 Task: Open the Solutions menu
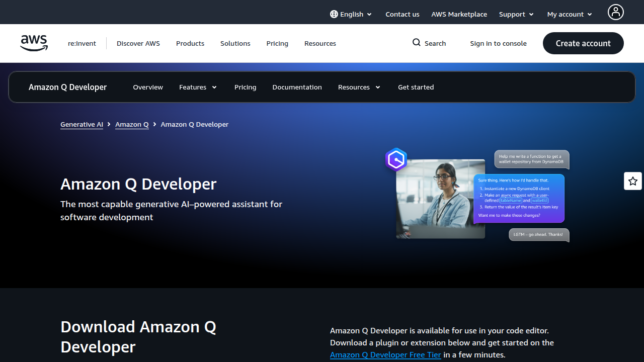click(235, 43)
